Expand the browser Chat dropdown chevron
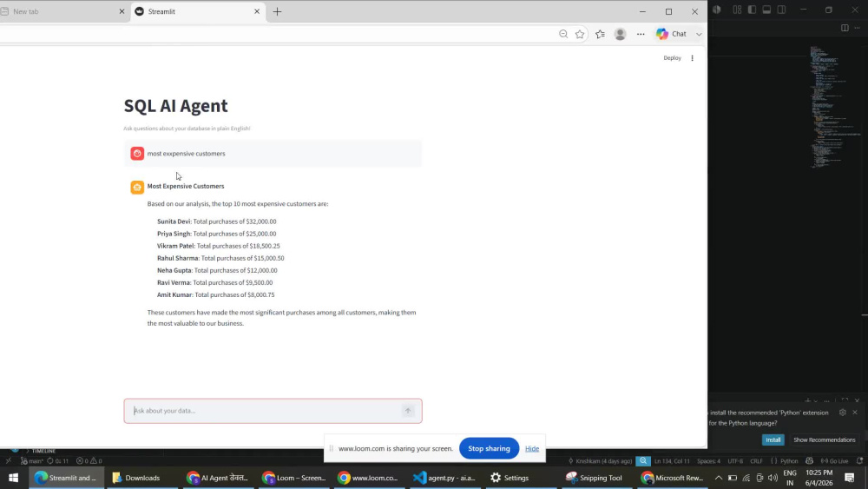868x489 pixels. click(699, 35)
